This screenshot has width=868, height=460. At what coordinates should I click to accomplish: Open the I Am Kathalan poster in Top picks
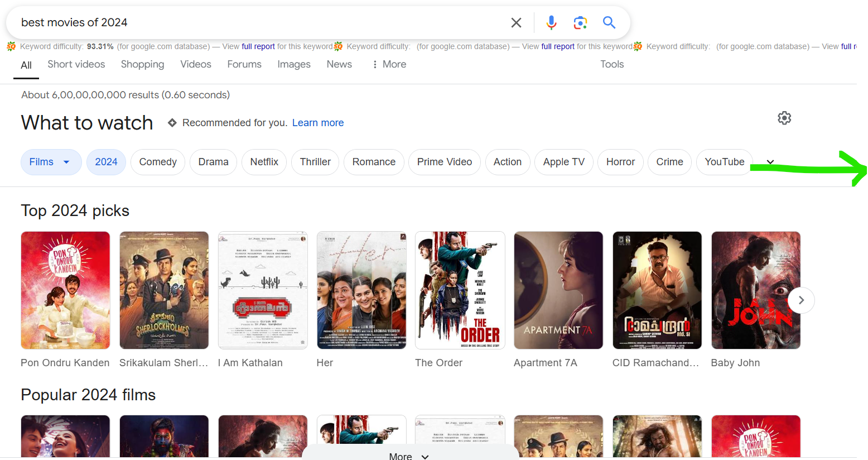[x=263, y=290]
